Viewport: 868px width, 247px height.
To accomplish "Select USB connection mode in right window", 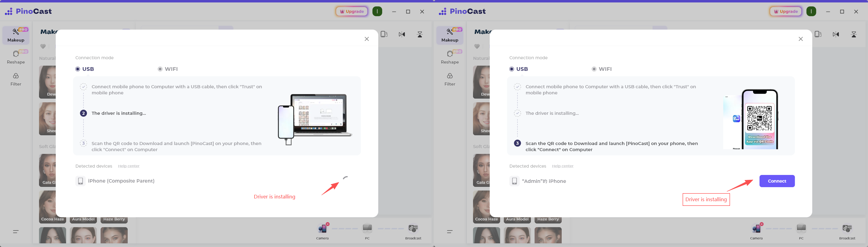I will click(x=519, y=69).
